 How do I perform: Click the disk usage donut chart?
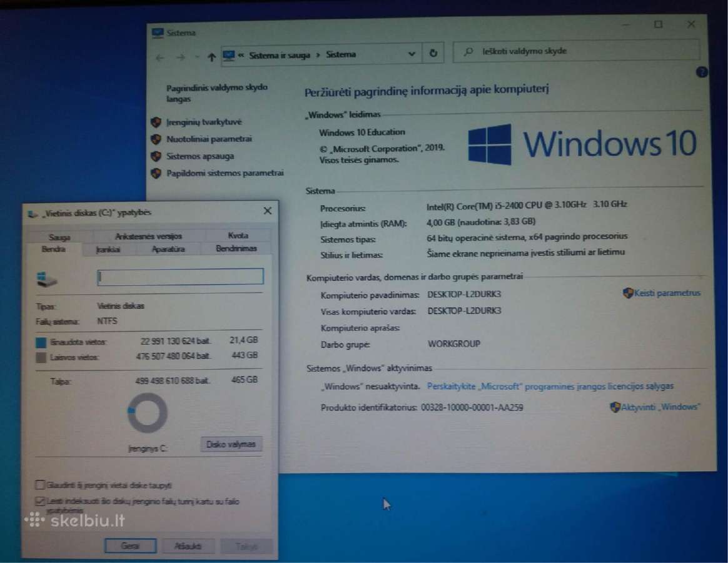tap(147, 413)
